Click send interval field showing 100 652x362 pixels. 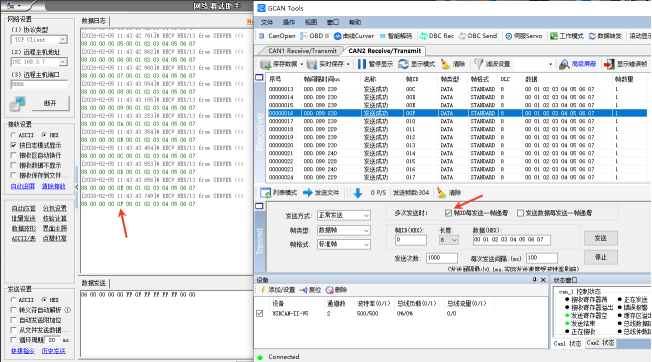pyautogui.click(x=542, y=258)
